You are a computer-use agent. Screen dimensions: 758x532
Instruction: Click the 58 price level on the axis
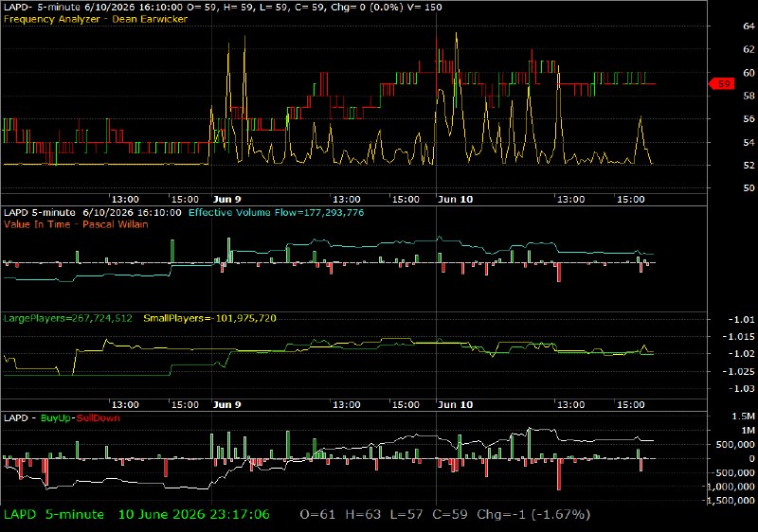[x=749, y=96]
